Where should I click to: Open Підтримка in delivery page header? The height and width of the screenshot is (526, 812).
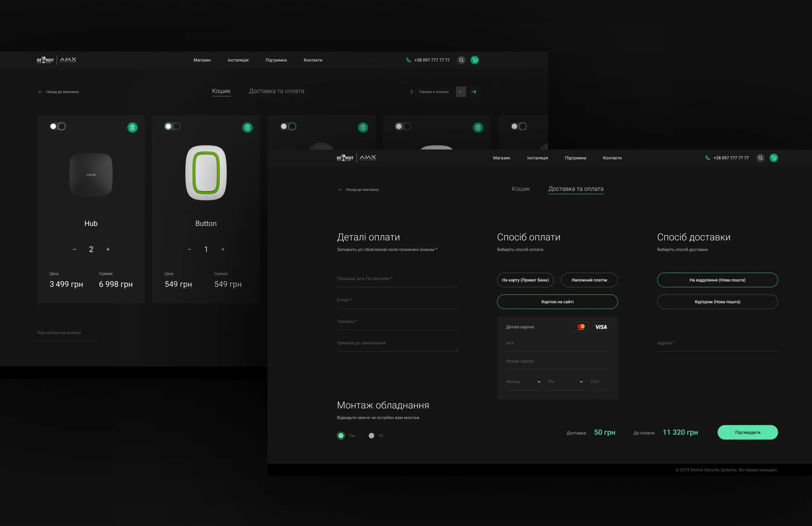tap(575, 158)
